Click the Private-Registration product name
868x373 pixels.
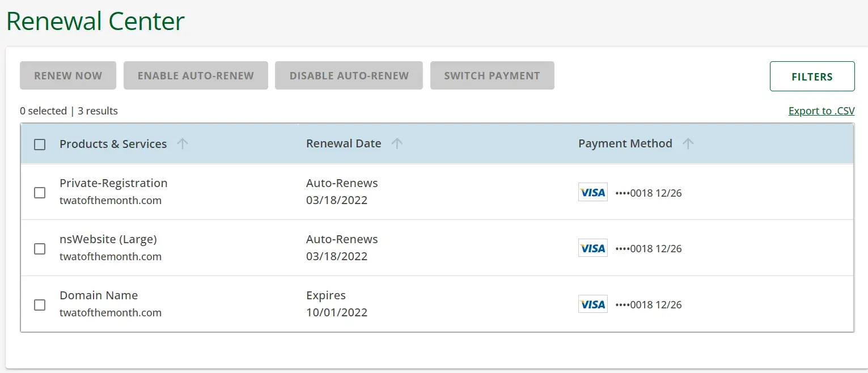coord(113,183)
